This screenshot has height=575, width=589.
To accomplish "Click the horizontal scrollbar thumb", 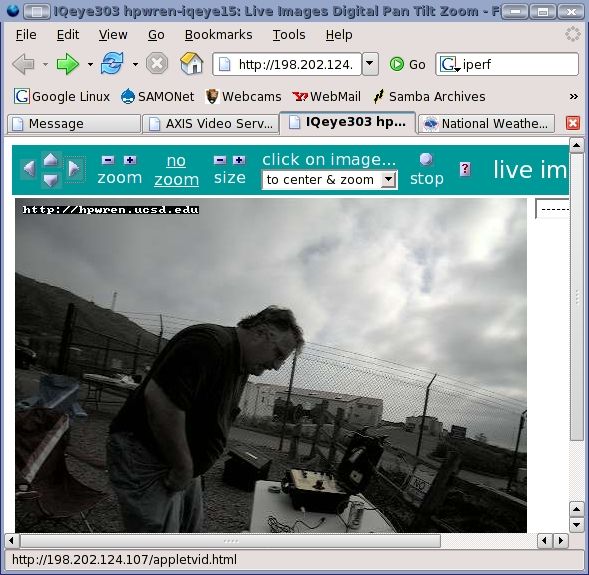I will (x=231, y=541).
